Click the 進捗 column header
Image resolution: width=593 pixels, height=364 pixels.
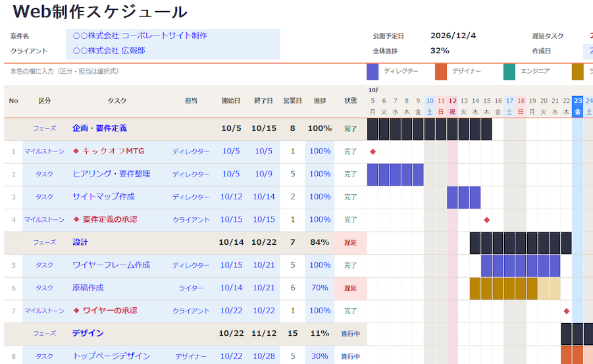320,101
